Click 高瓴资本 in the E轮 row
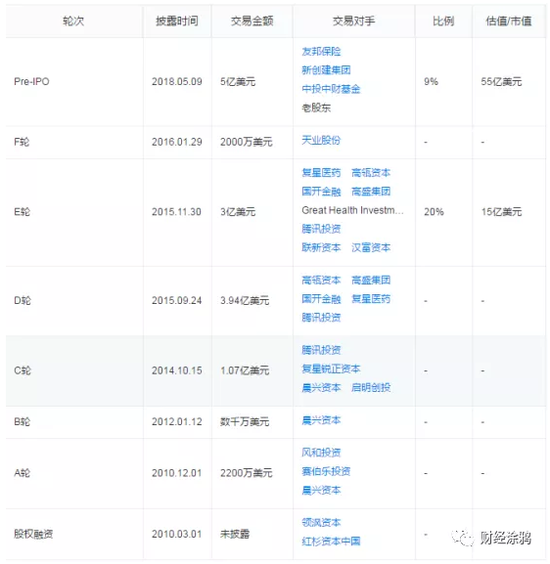 click(371, 173)
